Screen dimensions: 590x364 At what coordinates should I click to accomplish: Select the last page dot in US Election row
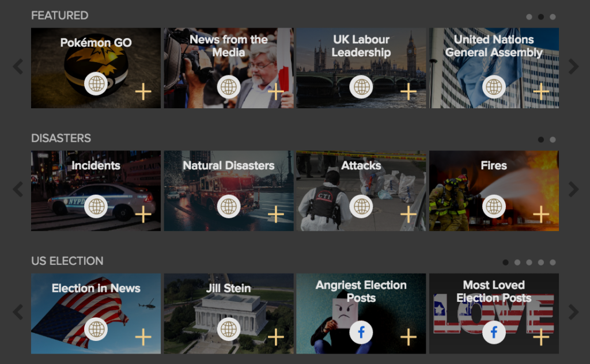[x=553, y=262]
